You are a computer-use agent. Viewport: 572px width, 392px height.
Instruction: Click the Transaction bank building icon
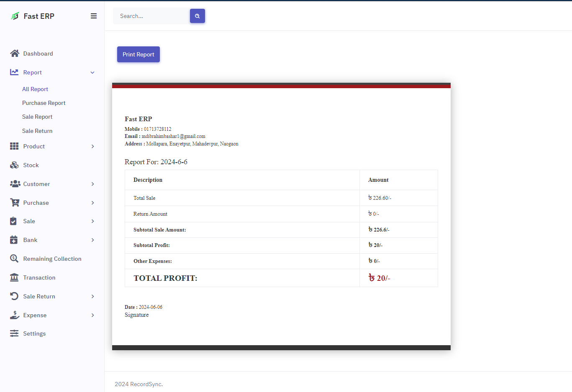(14, 277)
